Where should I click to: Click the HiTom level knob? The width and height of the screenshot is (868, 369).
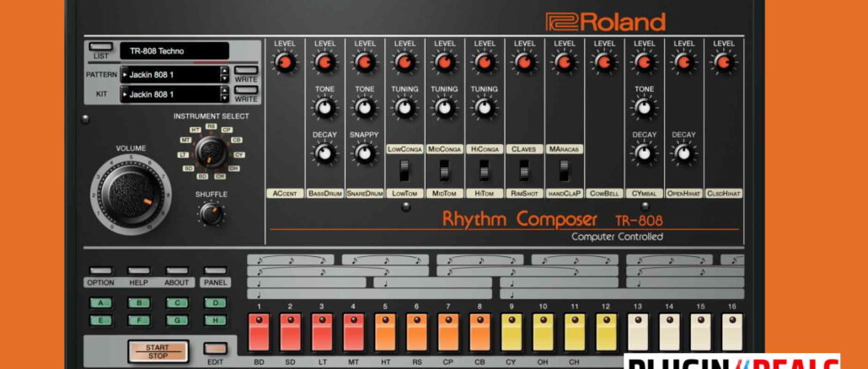tap(485, 62)
